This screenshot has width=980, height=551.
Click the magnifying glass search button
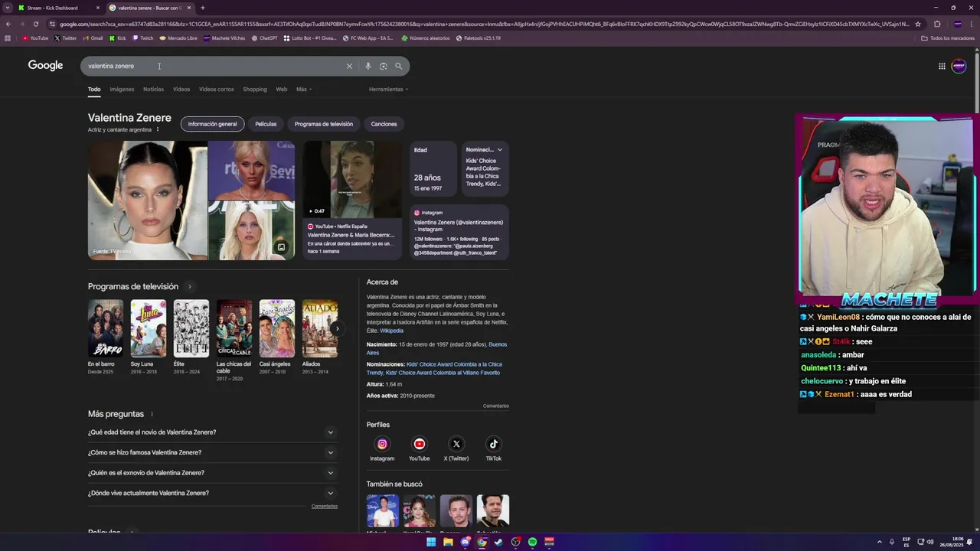pos(398,66)
